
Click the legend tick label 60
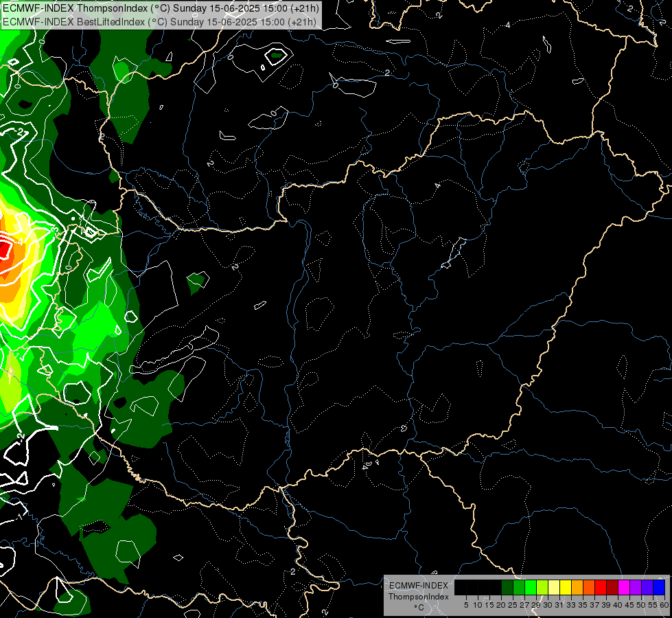point(664,605)
